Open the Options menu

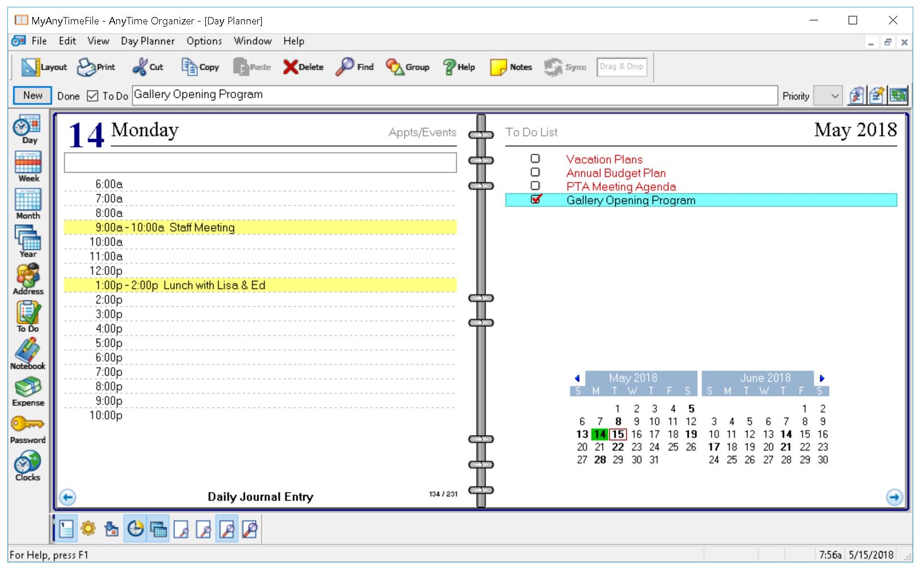(204, 41)
